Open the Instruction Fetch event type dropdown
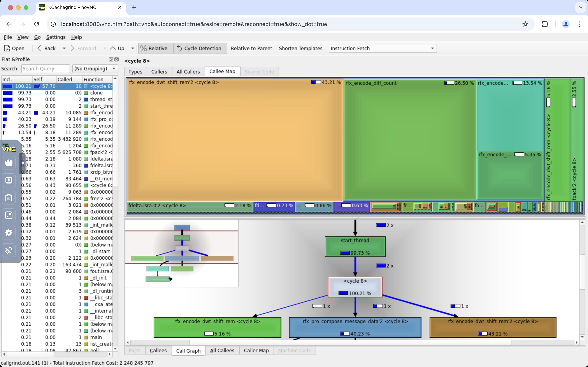 383,48
